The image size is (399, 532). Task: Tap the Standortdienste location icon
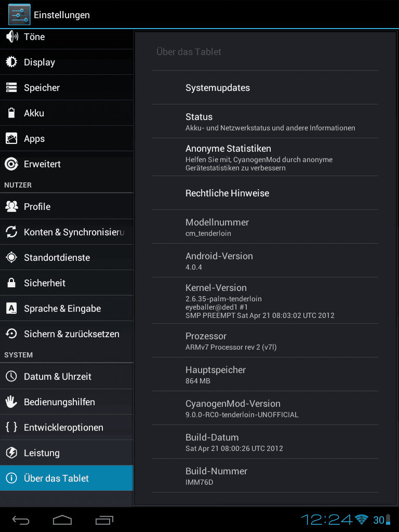tap(11, 257)
